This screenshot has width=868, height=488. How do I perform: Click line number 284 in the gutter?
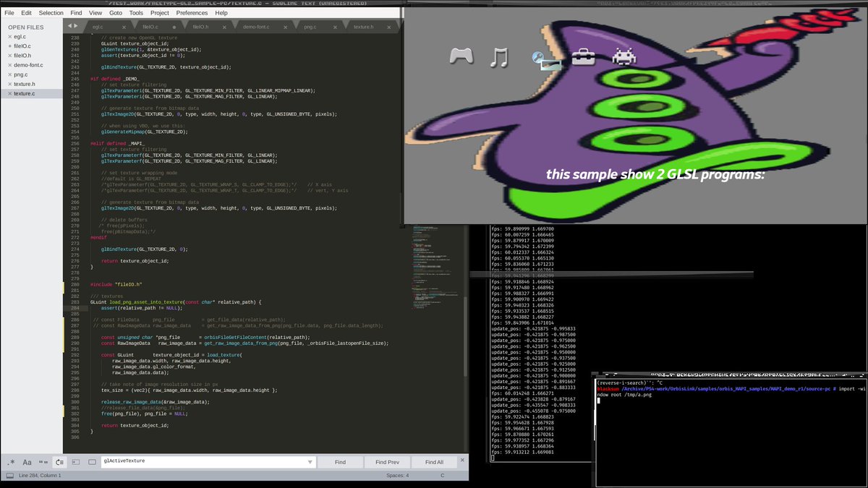pyautogui.click(x=75, y=308)
